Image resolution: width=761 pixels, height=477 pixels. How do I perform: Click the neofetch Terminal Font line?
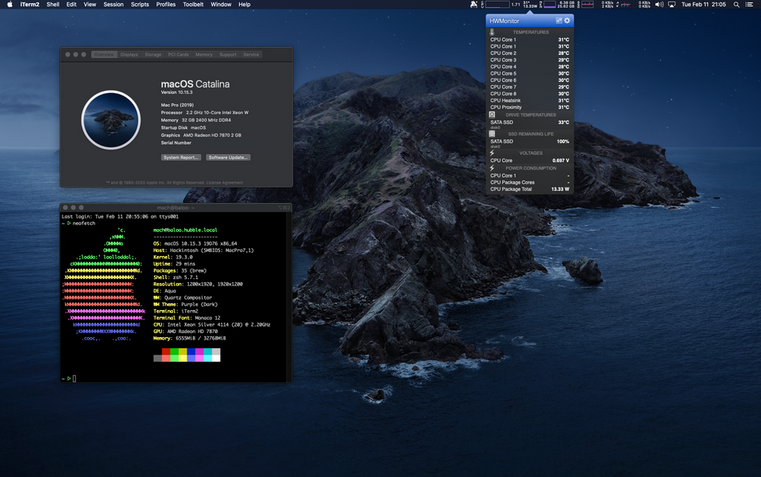186,318
